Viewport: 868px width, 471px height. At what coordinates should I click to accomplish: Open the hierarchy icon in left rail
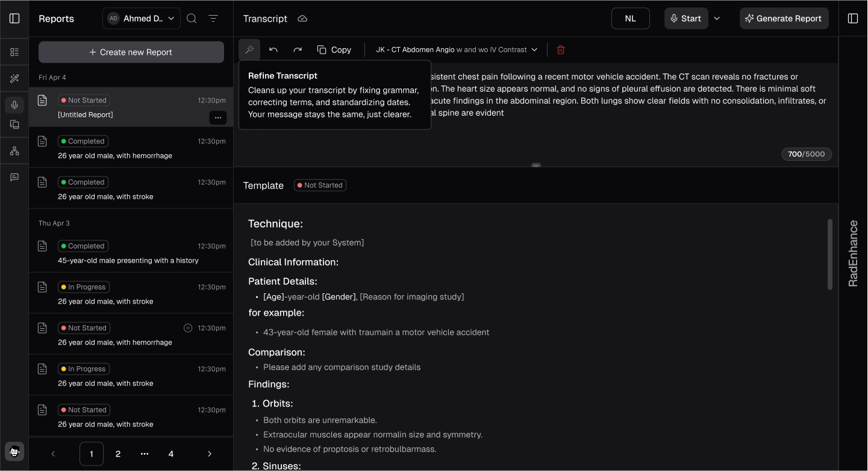(14, 151)
